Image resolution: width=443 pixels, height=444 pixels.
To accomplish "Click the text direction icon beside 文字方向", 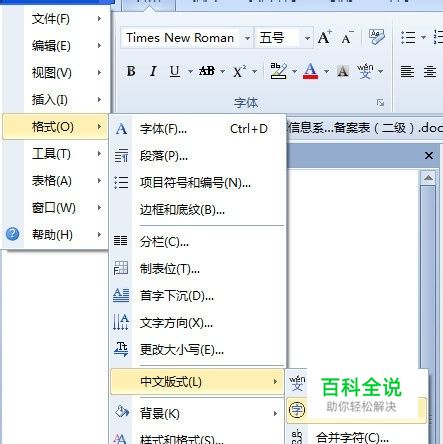I will (x=121, y=322).
